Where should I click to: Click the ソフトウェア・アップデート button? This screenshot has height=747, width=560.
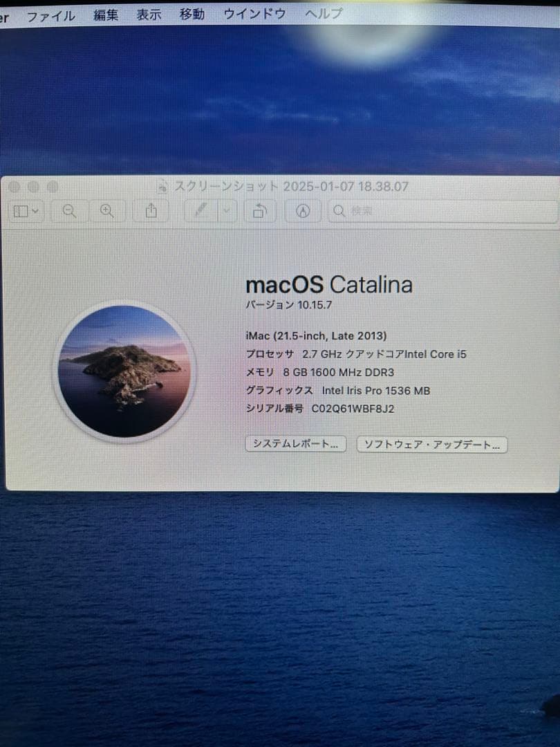coord(431,445)
